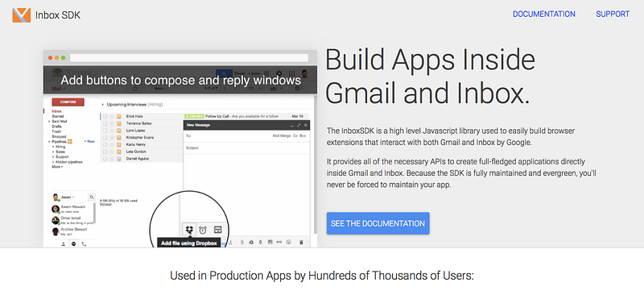Click the dollar sign icon in compose toolbar

pos(260,243)
